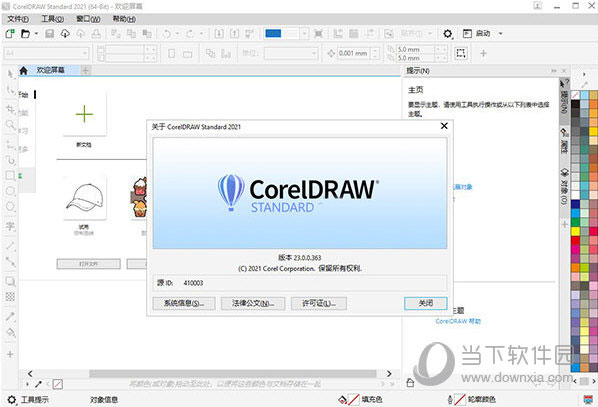Open the Help (帮助) menu

click(124, 19)
